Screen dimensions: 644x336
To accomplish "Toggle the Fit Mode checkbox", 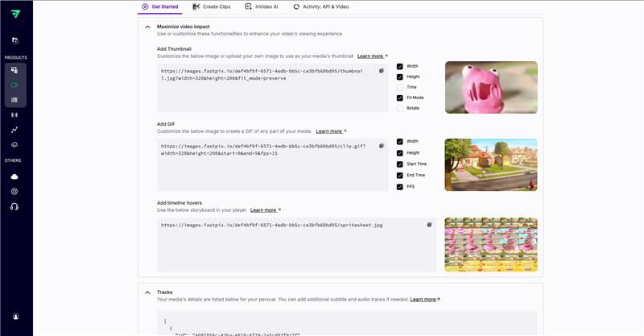I will (399, 97).
